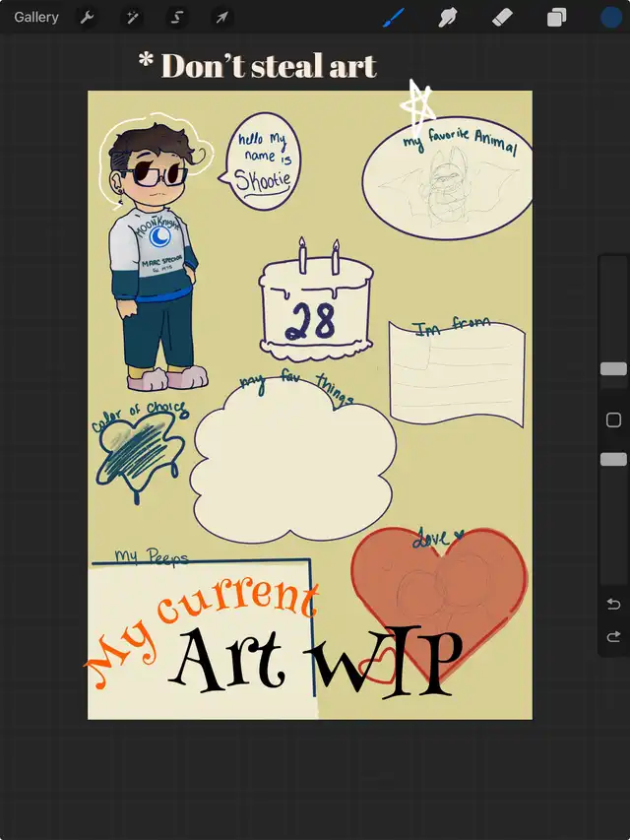The height and width of the screenshot is (840, 630).
Task: Tap the Skootie speech bubble
Action: 264,162
